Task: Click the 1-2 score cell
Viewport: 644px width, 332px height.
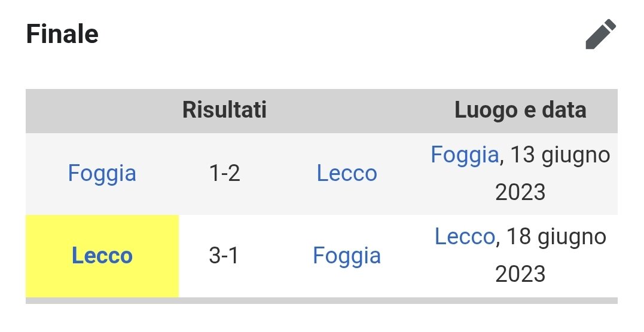Action: [x=224, y=174]
